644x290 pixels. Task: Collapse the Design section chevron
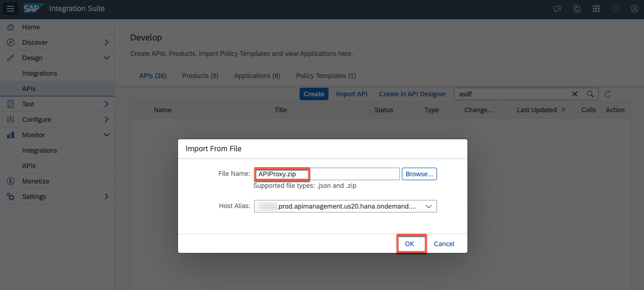click(107, 58)
